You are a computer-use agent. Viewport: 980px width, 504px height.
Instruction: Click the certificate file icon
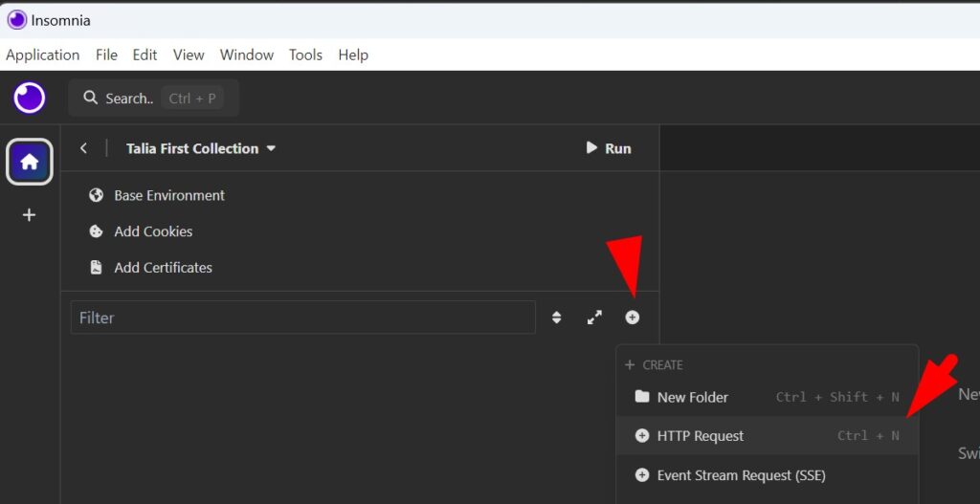point(96,268)
